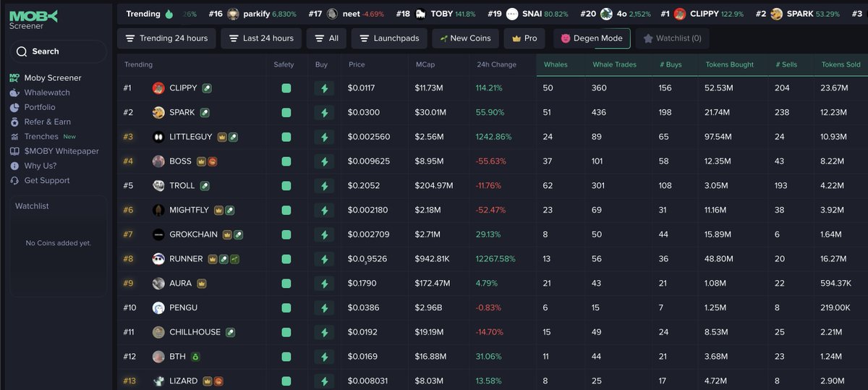Open the Watchlist (0) filter
Viewport: 868px width, 390px height.
pos(672,38)
